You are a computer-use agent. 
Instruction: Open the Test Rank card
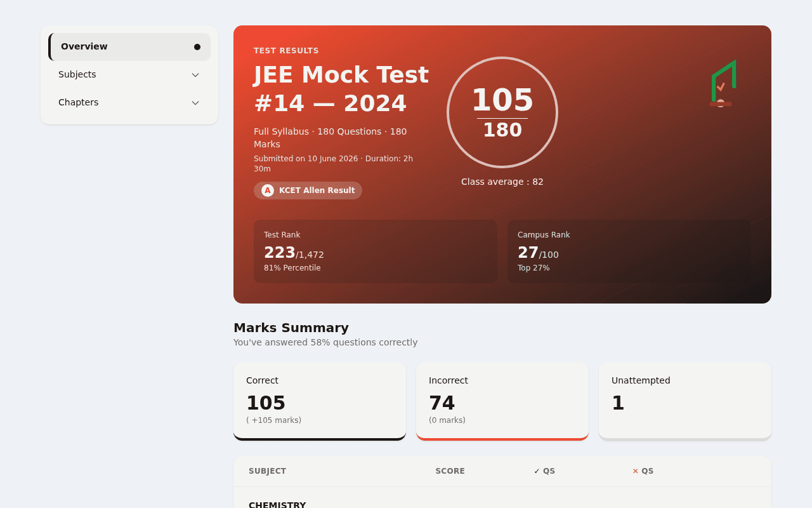click(376, 251)
